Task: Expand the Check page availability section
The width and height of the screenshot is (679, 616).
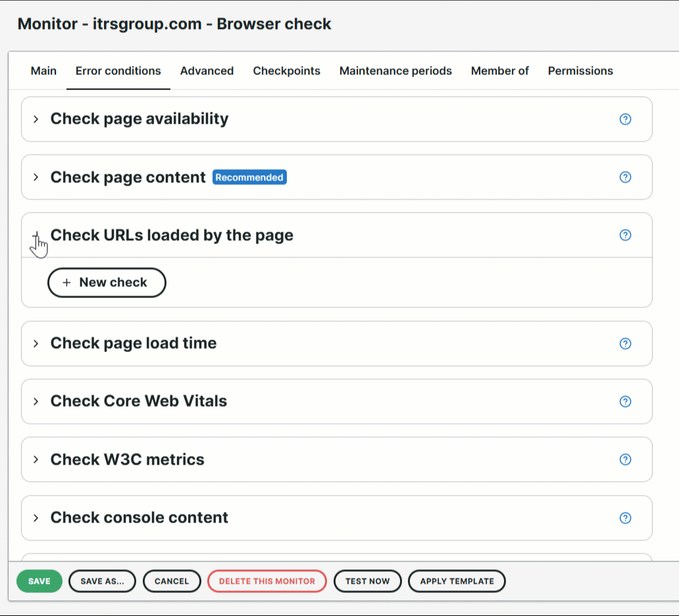Action: tap(36, 119)
